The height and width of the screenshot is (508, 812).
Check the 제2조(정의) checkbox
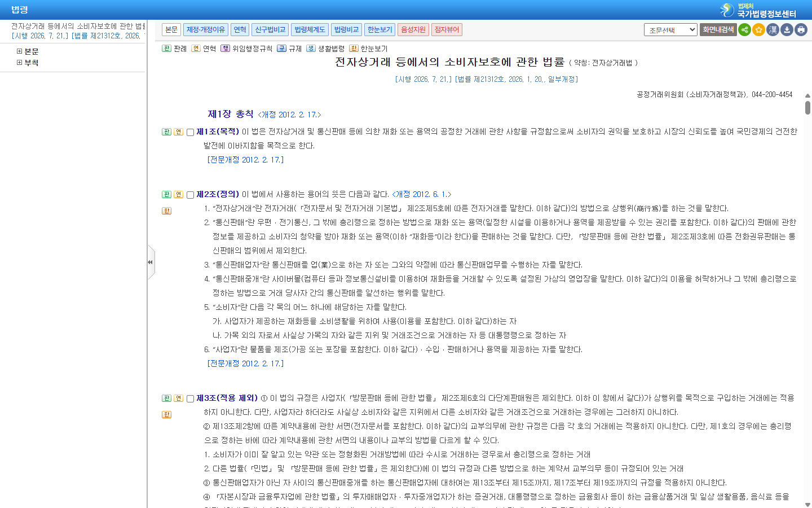click(x=190, y=195)
